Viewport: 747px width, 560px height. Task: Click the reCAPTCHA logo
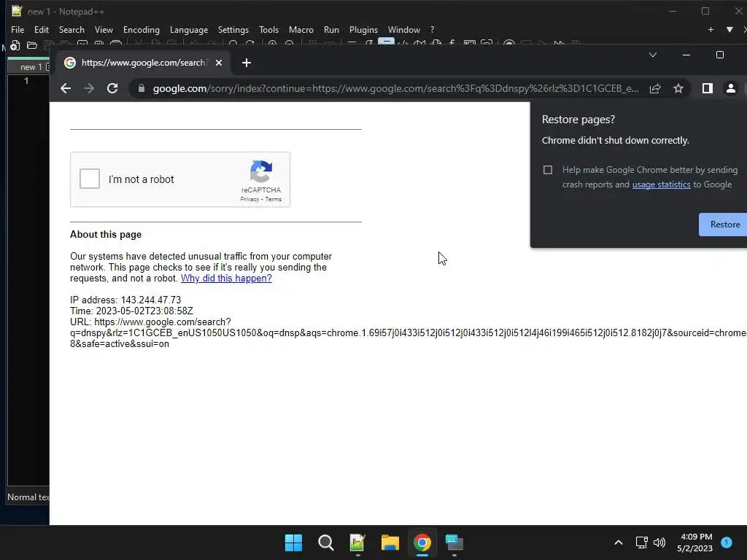coord(261,171)
